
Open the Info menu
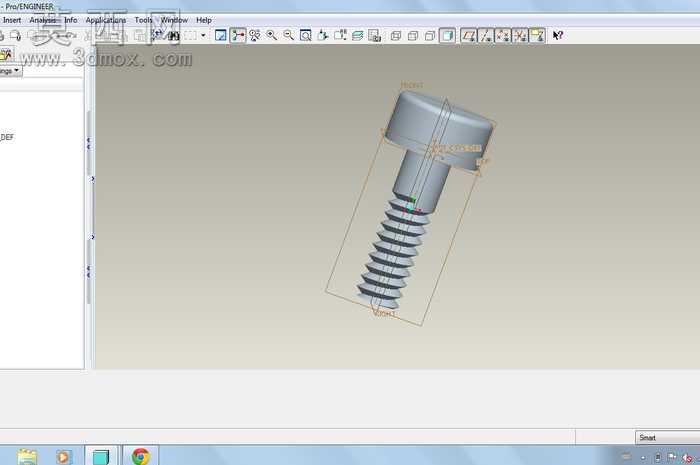coord(71,20)
